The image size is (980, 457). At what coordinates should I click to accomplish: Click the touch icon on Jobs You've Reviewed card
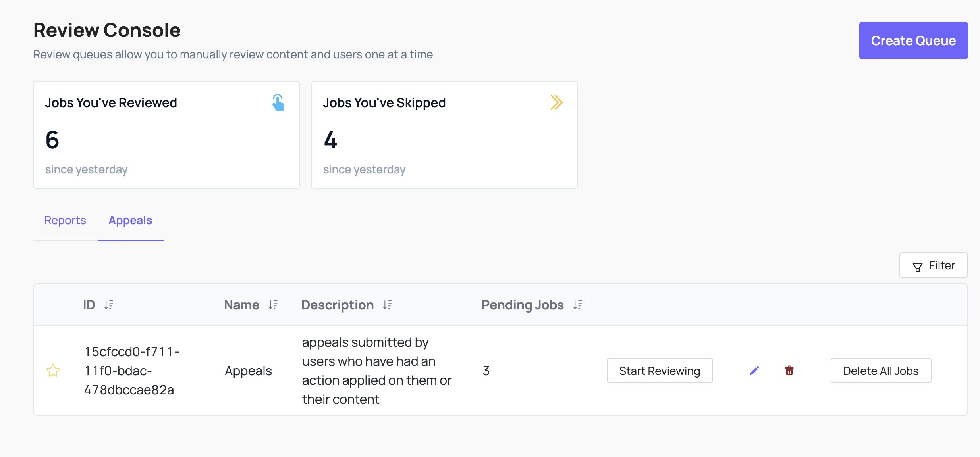(278, 102)
